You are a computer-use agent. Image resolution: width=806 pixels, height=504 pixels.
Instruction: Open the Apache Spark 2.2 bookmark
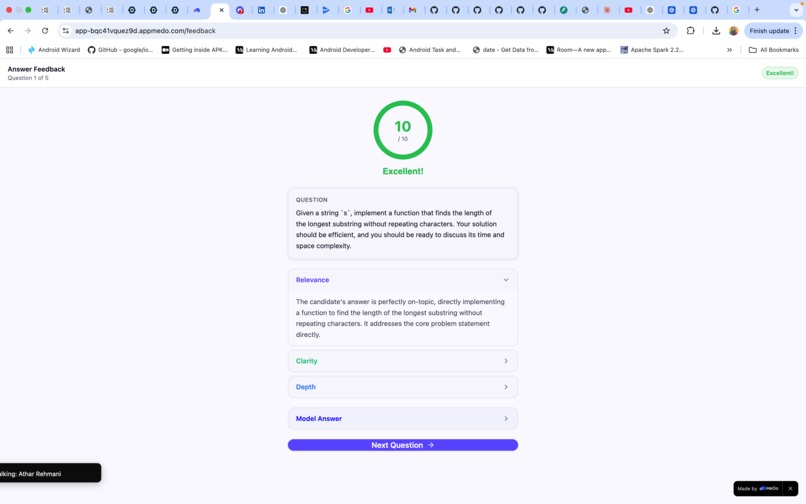point(652,50)
